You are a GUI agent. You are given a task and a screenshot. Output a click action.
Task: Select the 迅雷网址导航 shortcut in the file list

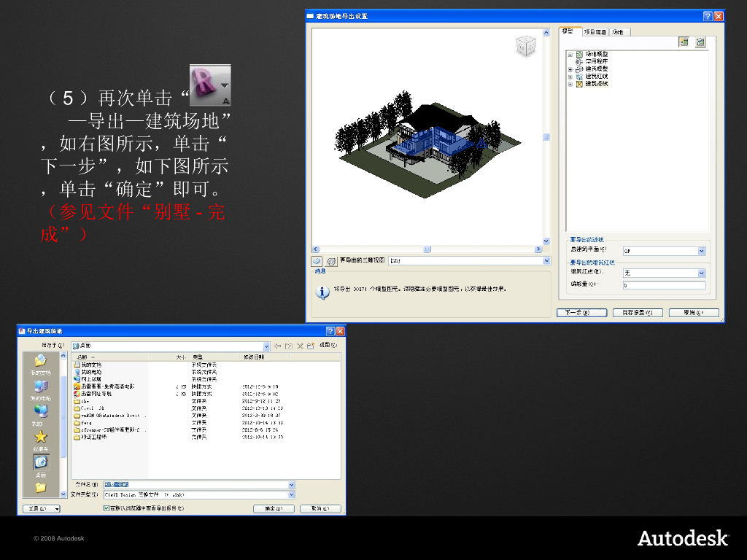(93, 394)
